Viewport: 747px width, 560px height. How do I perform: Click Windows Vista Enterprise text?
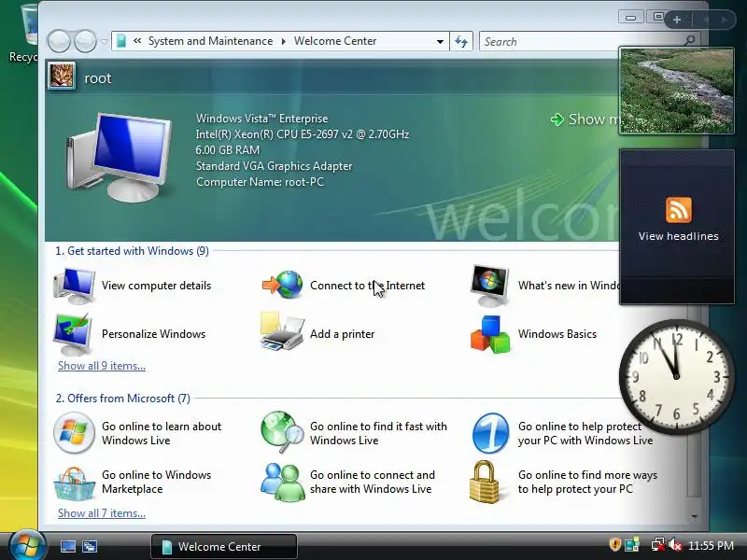point(261,119)
